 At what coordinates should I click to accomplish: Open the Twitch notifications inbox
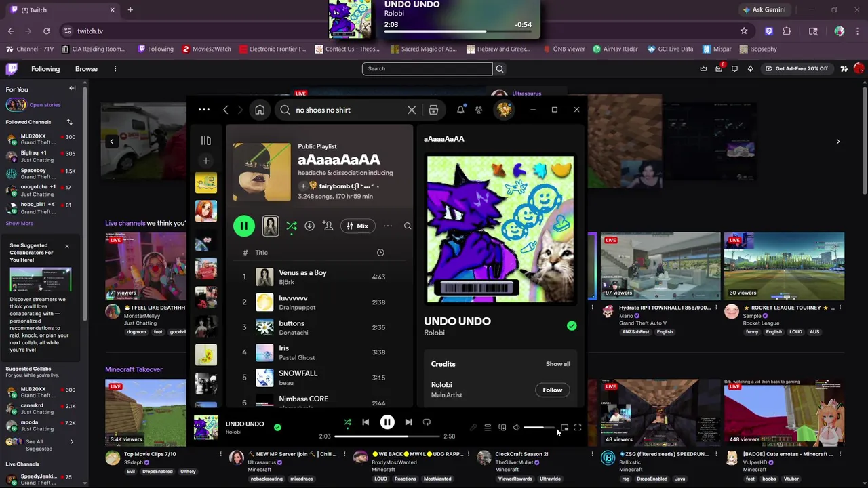click(719, 69)
